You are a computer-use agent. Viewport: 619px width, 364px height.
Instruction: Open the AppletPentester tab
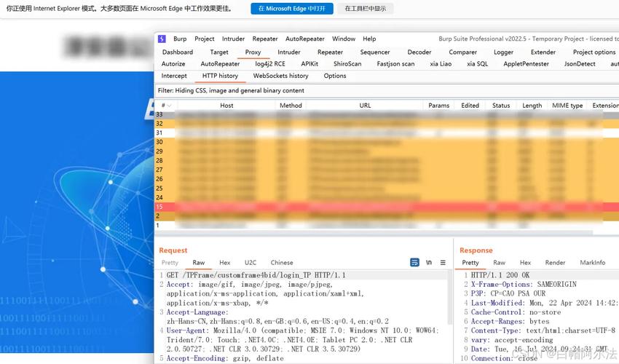[x=527, y=63]
